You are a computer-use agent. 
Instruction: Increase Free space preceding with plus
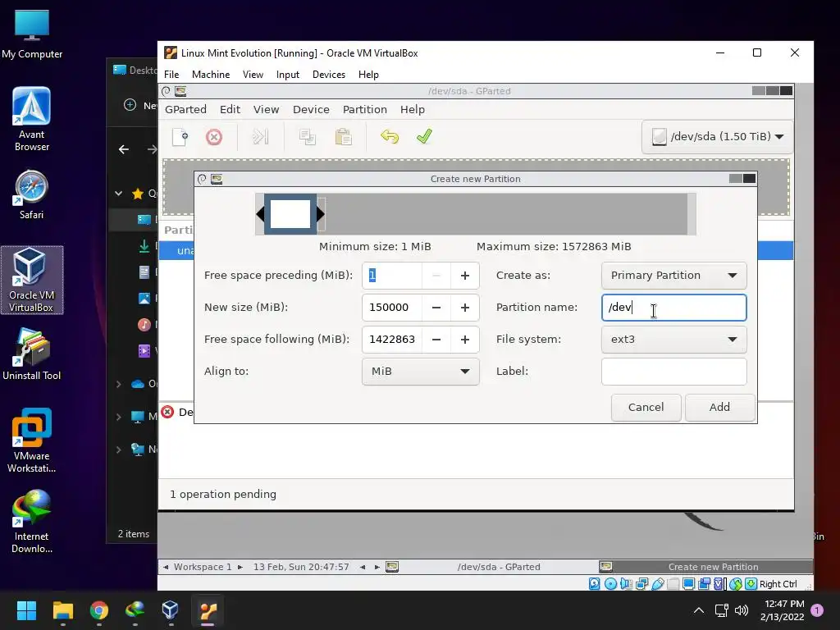pyautogui.click(x=465, y=276)
